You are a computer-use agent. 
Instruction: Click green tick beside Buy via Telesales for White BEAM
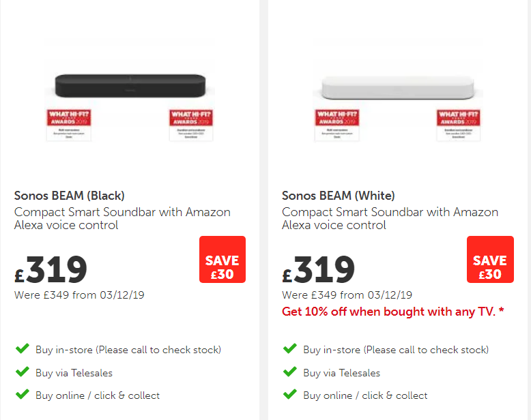pyautogui.click(x=289, y=372)
